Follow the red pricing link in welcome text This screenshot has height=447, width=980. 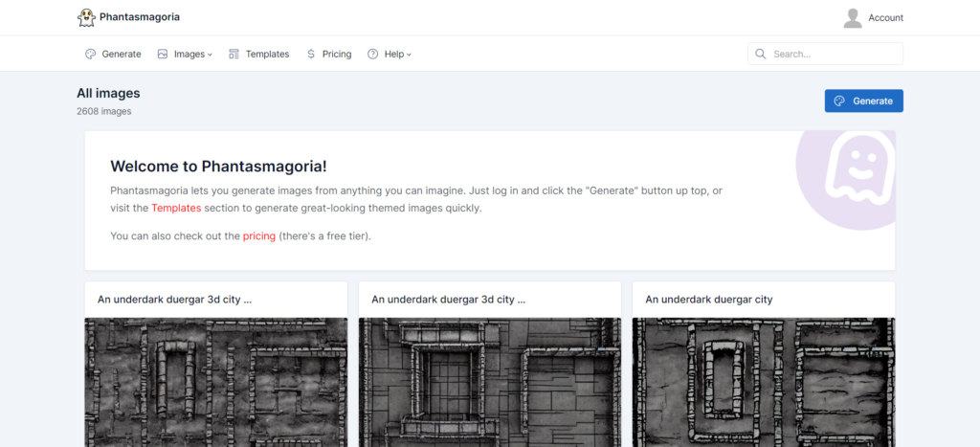[x=258, y=235]
